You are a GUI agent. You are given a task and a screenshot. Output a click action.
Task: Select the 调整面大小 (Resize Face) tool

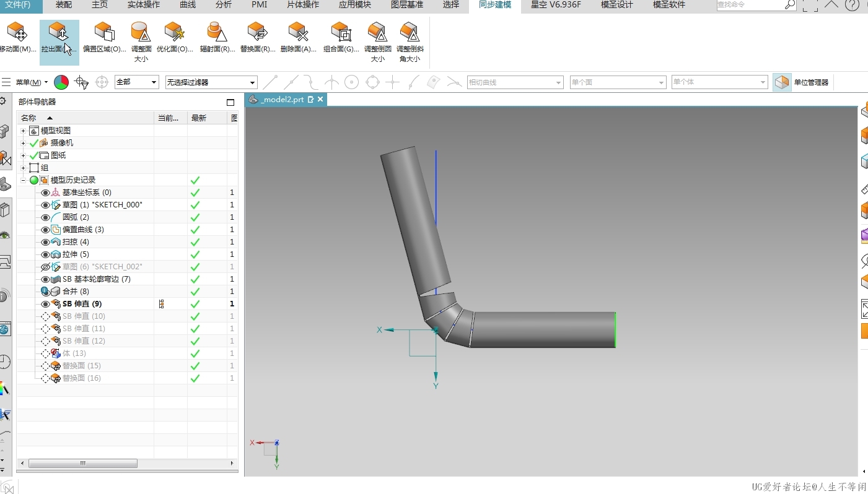pyautogui.click(x=141, y=43)
